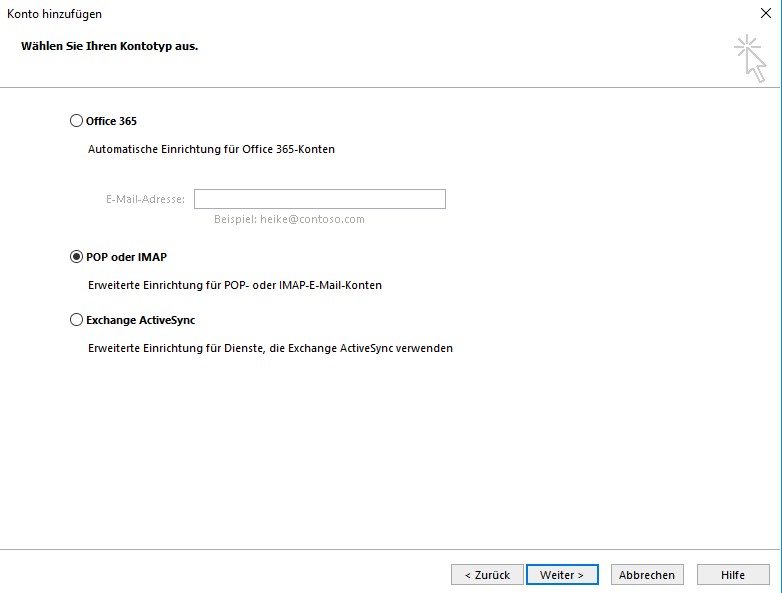Click the POP- oder IMAP-E-Mail-Konten description text
The height and width of the screenshot is (593, 782).
coord(235,285)
